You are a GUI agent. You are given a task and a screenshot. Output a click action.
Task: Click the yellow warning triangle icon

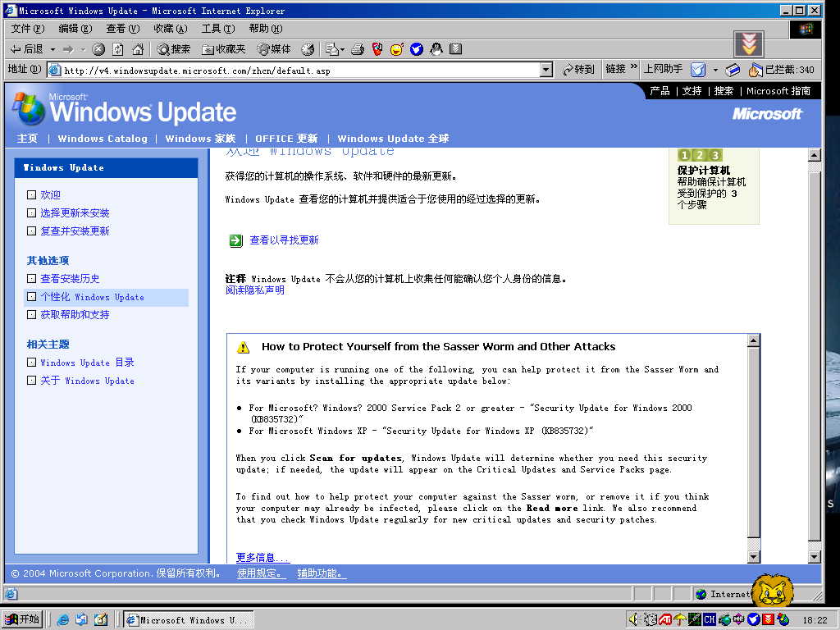coord(243,348)
